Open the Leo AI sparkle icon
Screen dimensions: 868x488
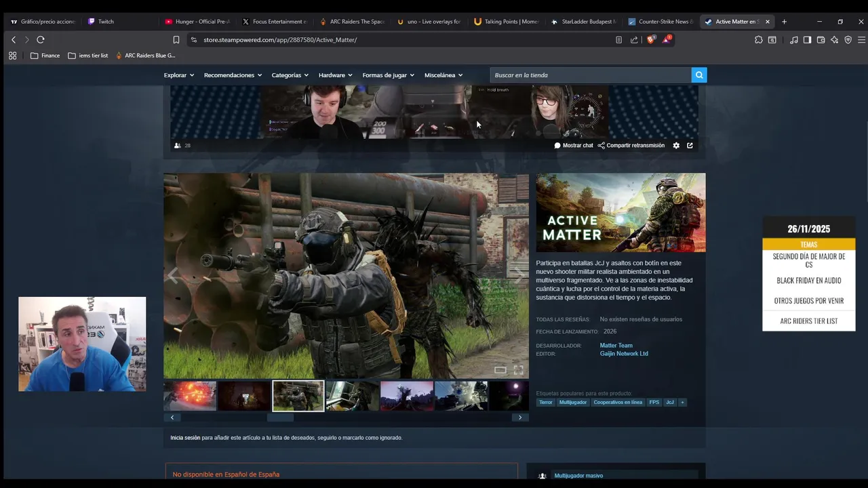(x=834, y=40)
